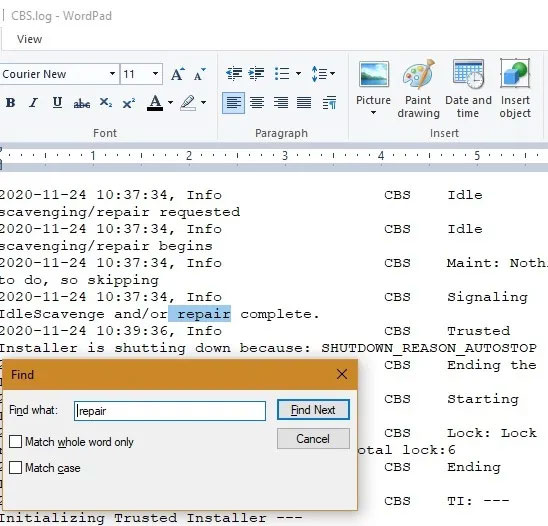Apply Superscript formatting
The image size is (548, 526).
pos(129,103)
